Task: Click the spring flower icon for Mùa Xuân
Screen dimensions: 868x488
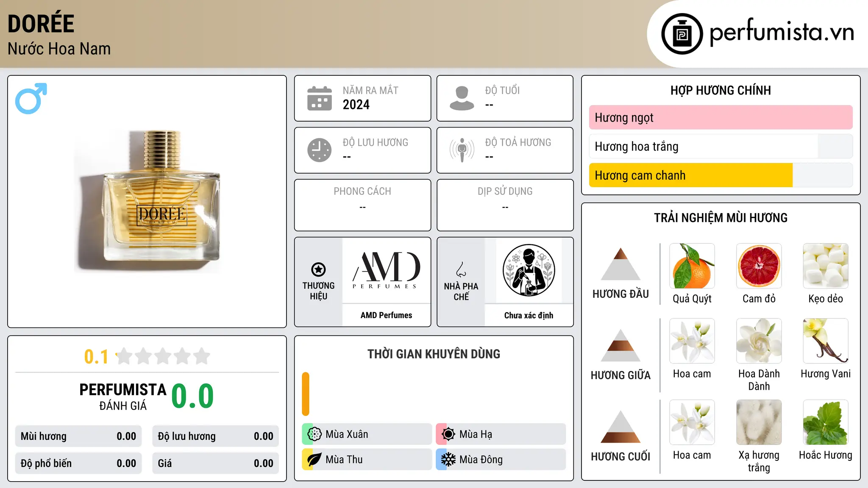Action: click(314, 434)
